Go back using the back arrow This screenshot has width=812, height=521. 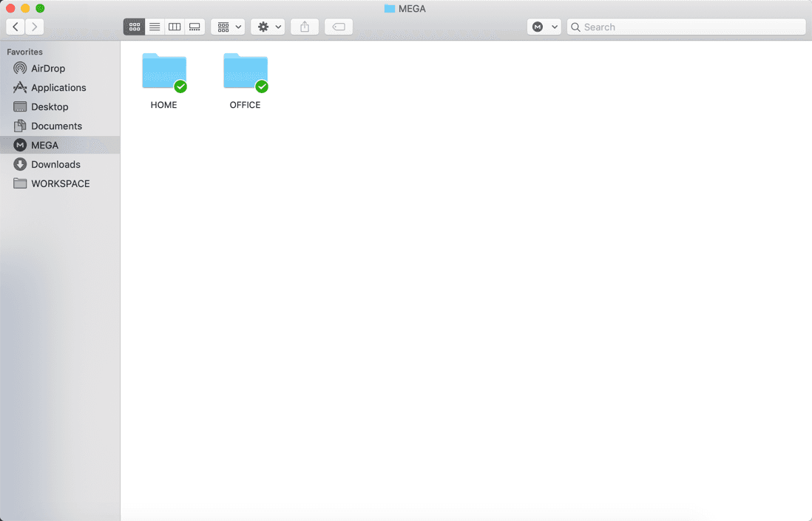(16, 27)
